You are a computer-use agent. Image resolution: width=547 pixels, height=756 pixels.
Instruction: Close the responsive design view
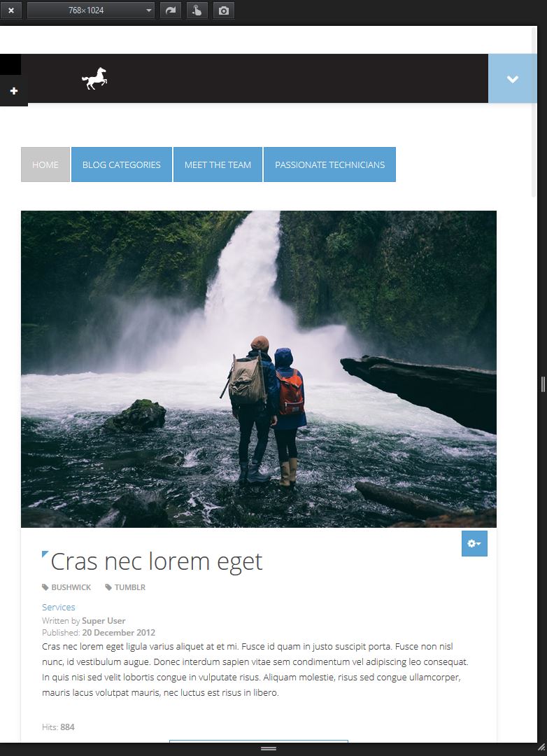pos(10,10)
